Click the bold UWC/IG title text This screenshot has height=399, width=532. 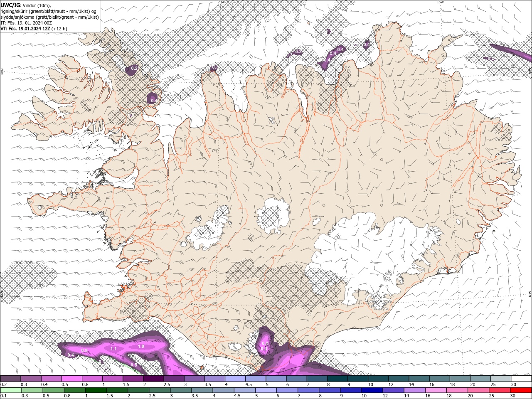point(10,5)
